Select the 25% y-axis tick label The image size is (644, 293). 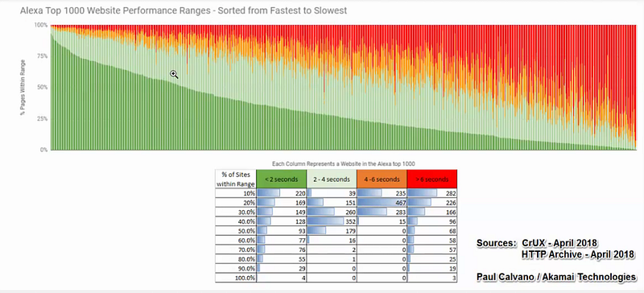43,119
